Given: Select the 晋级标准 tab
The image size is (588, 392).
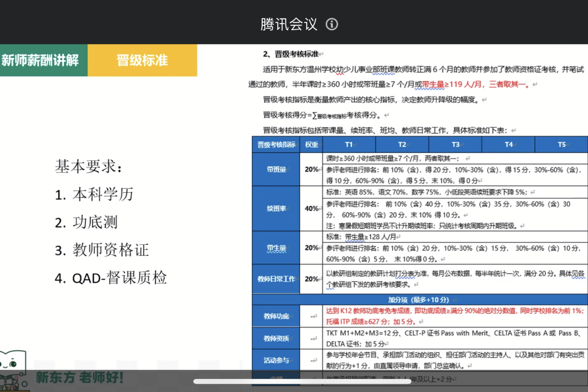Looking at the screenshot, I should (x=142, y=60).
